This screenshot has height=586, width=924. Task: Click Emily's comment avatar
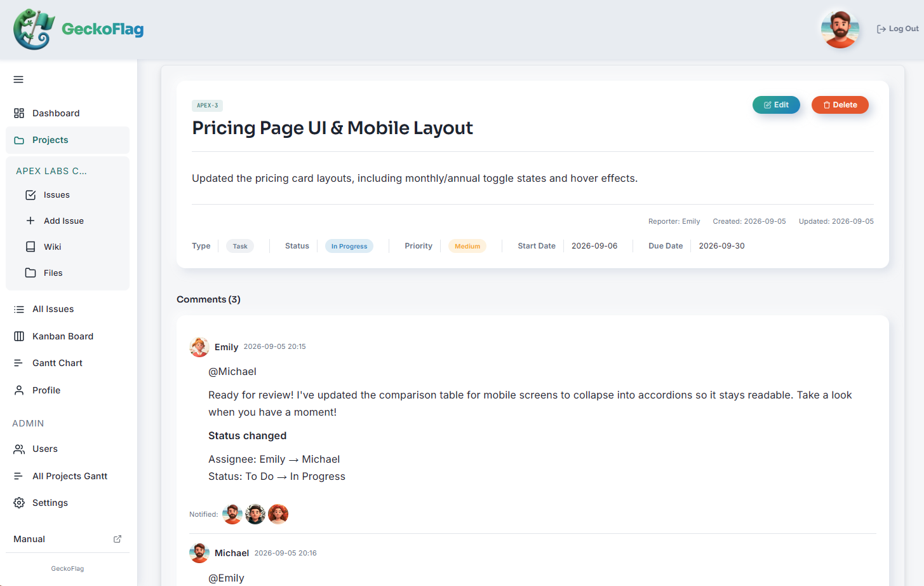pyautogui.click(x=199, y=347)
